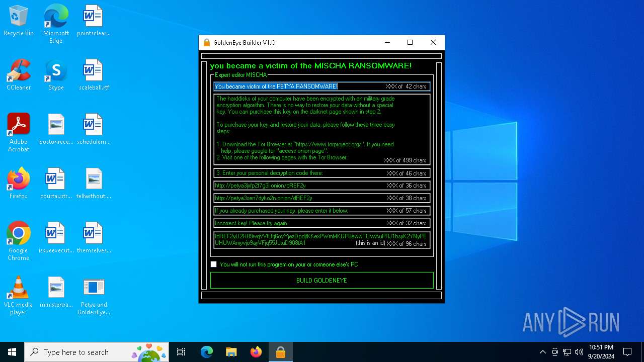Viewport: 644px width, 362px height.
Task: Select the issueexecut Word document icon
Action: tap(56, 238)
